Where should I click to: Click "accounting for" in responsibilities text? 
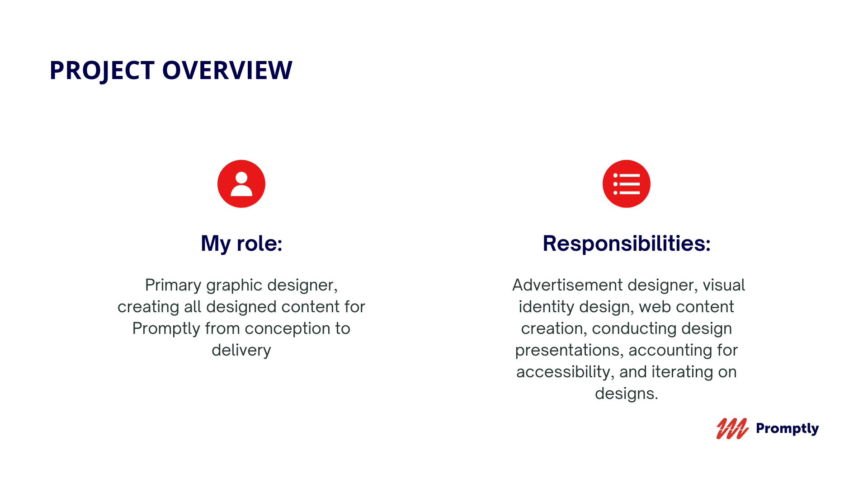pyautogui.click(x=683, y=350)
